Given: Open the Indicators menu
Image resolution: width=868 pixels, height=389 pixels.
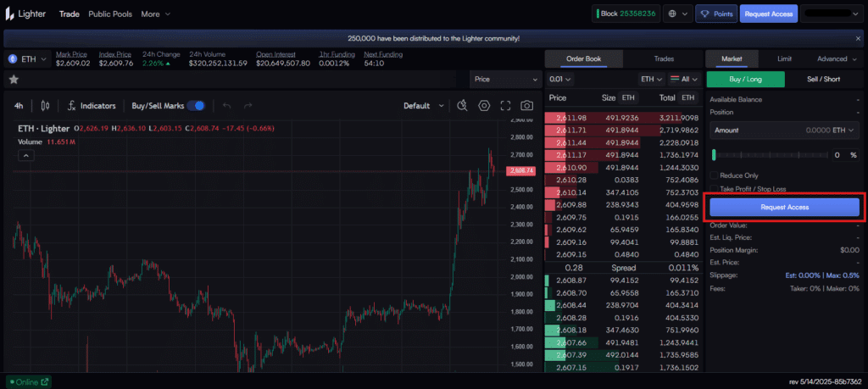Looking at the screenshot, I should tap(92, 106).
